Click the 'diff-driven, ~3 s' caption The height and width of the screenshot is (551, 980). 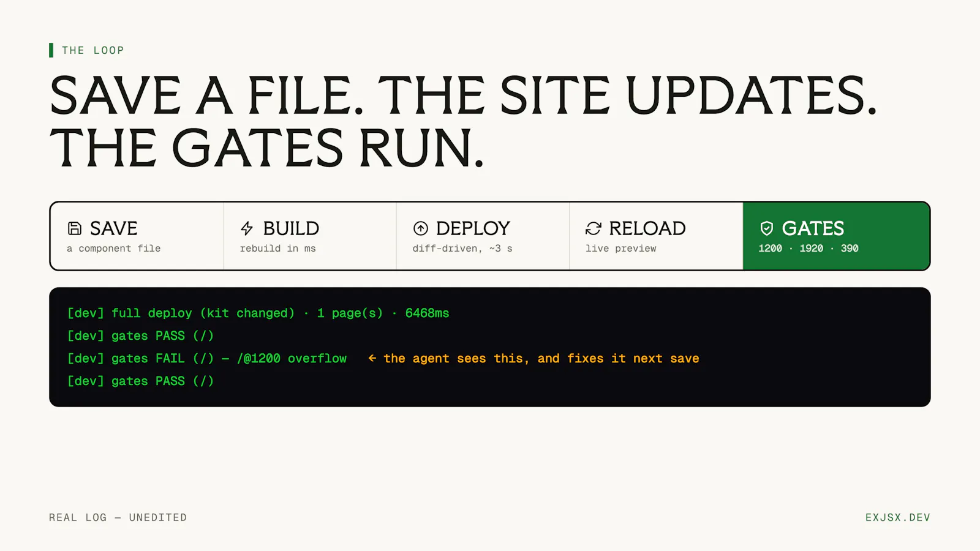(462, 248)
